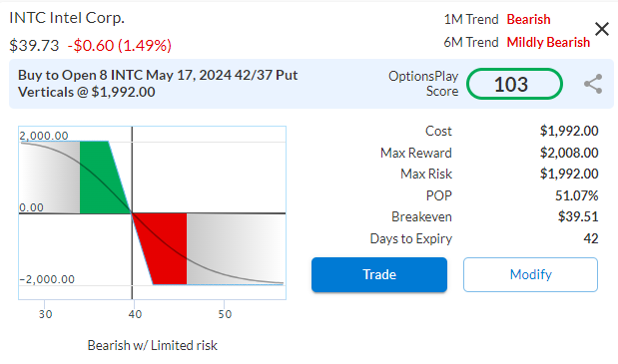Viewport: 618px width, 364px height.
Task: Click the Bearish w/ Limited risk caption
Action: 152,345
